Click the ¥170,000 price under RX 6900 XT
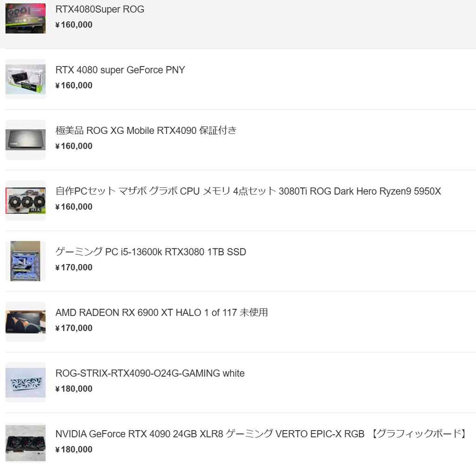476x472 pixels. pos(74,328)
